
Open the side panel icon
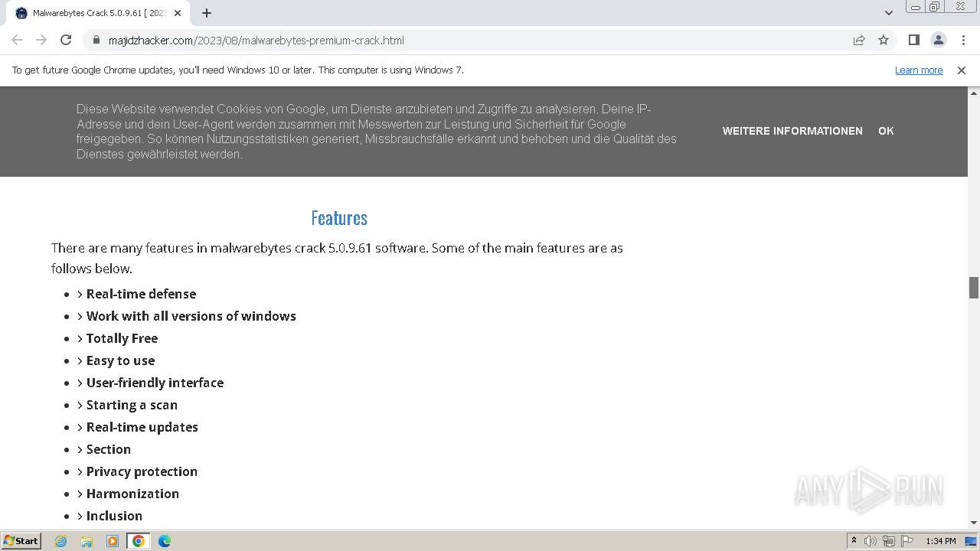(x=913, y=40)
